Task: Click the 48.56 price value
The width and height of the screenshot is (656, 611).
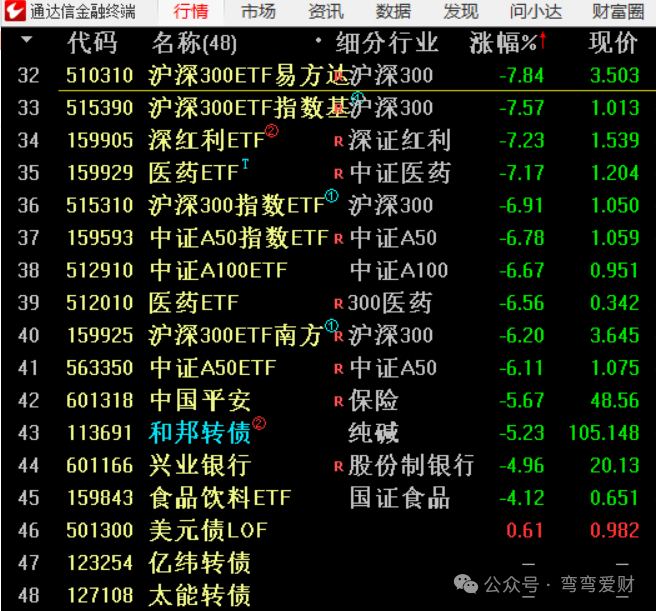Action: [x=615, y=400]
